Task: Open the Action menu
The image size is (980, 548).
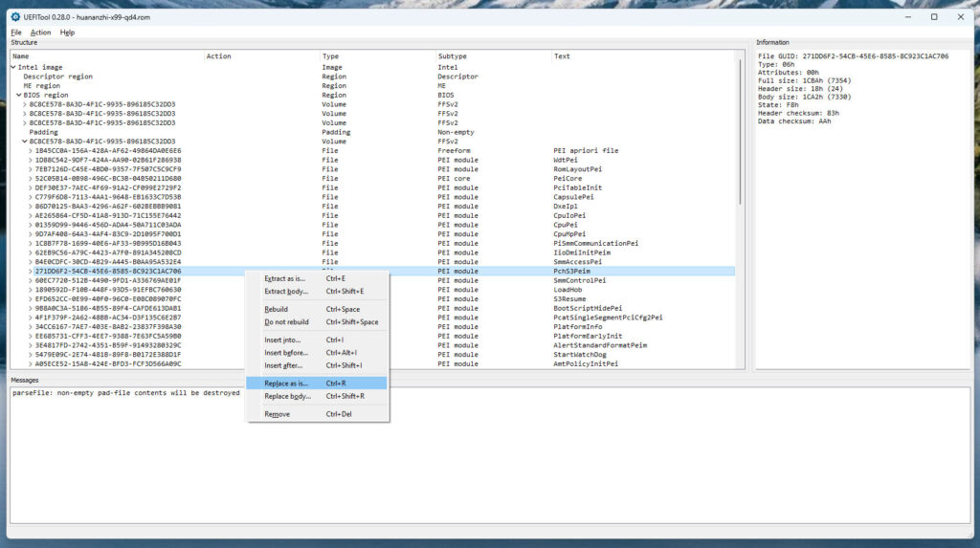Action: point(40,33)
